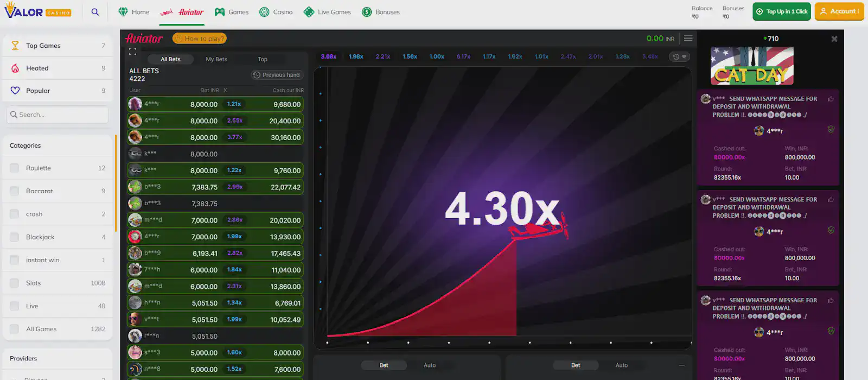Viewport: 868px width, 380px height.
Task: Click the 6.17x multiplier chip
Action: pos(463,56)
